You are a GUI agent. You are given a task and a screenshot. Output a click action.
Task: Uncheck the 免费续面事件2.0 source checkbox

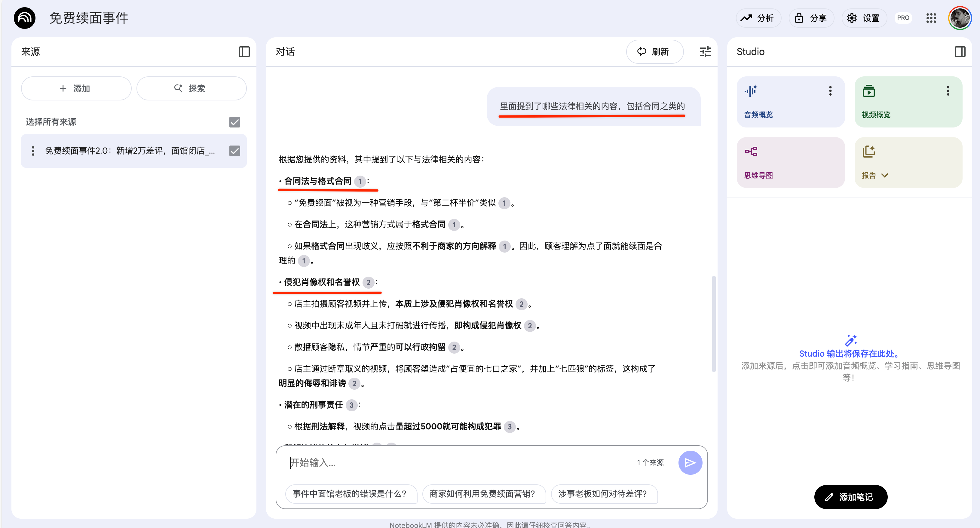coord(235,151)
